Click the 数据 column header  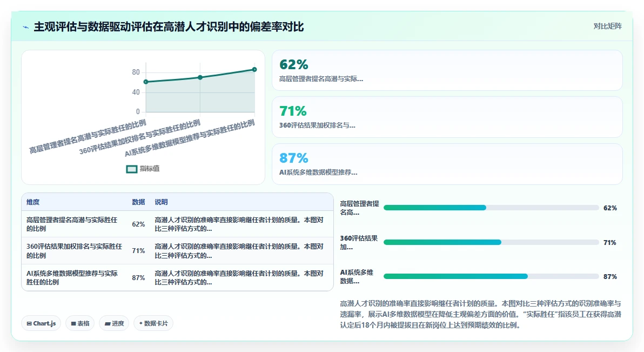click(x=138, y=202)
